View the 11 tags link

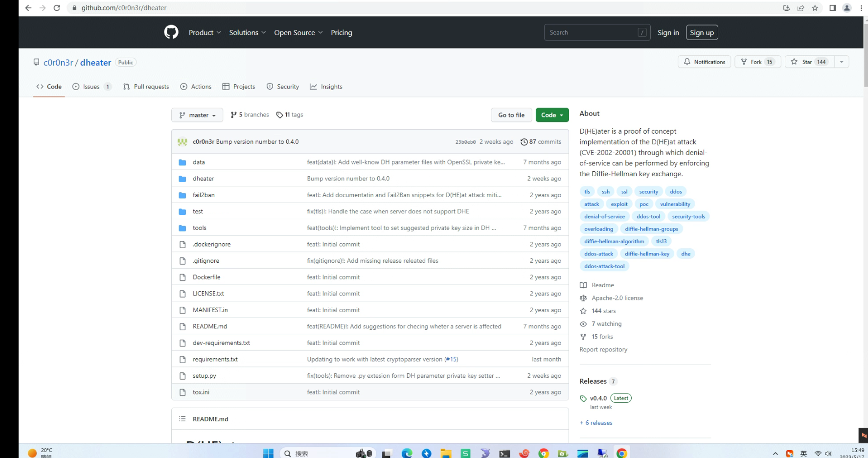coord(290,115)
